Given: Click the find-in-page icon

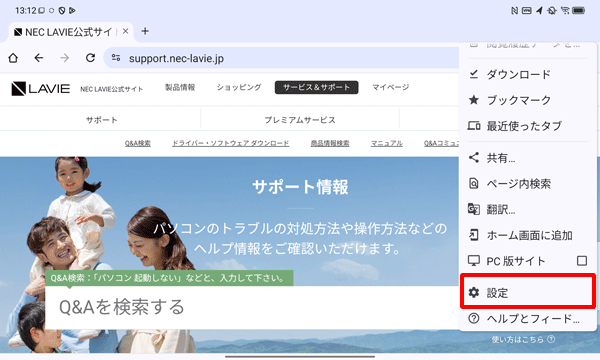Looking at the screenshot, I should tap(474, 183).
